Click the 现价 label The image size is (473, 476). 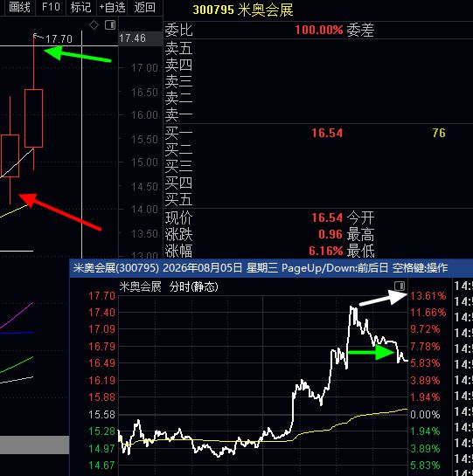(x=178, y=217)
